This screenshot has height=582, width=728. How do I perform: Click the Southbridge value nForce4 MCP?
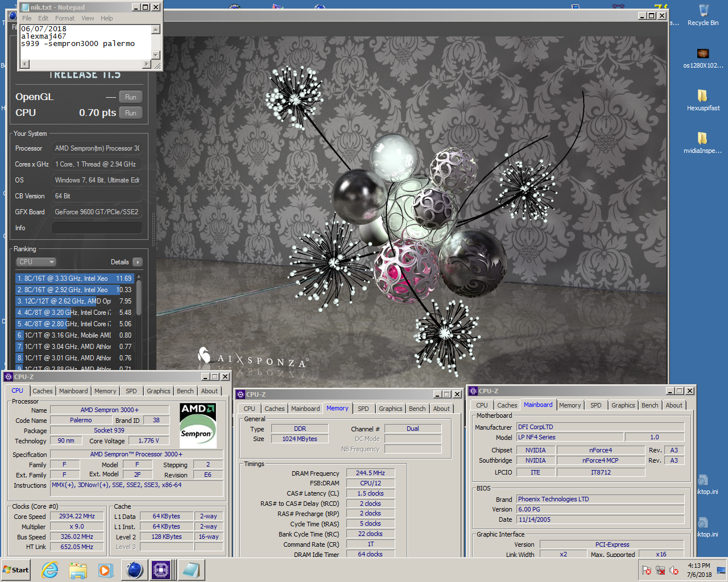(601, 461)
